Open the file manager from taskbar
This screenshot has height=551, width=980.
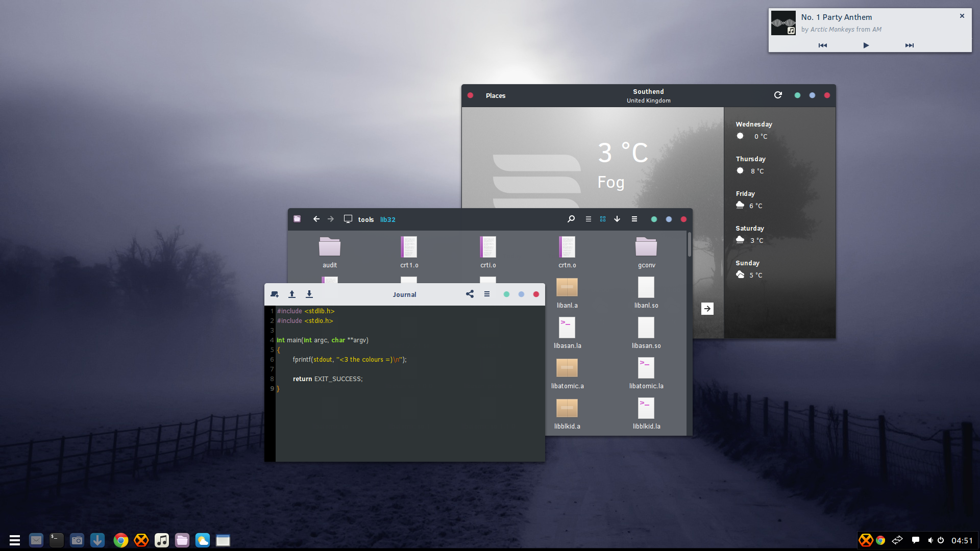point(182,540)
